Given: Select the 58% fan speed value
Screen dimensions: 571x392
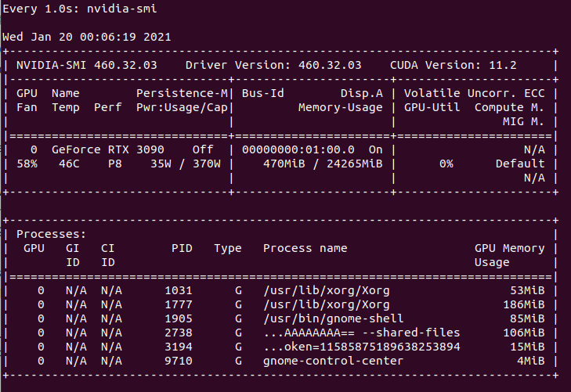Looking at the screenshot, I should [x=27, y=164].
